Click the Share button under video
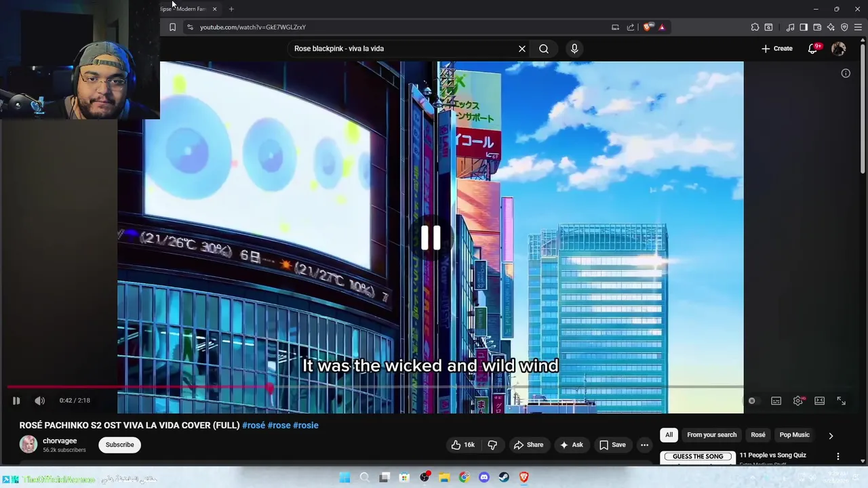The height and width of the screenshot is (488, 868). coord(528,445)
